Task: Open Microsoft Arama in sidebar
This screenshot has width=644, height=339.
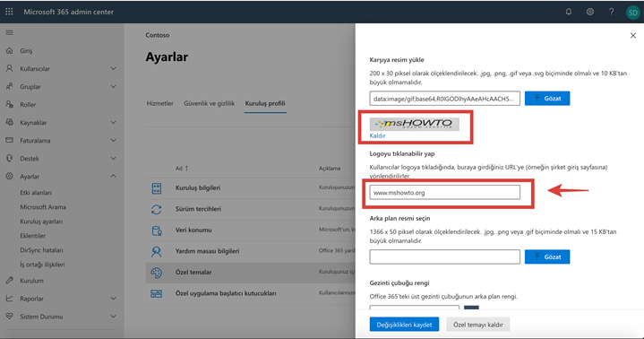Action: [43, 207]
